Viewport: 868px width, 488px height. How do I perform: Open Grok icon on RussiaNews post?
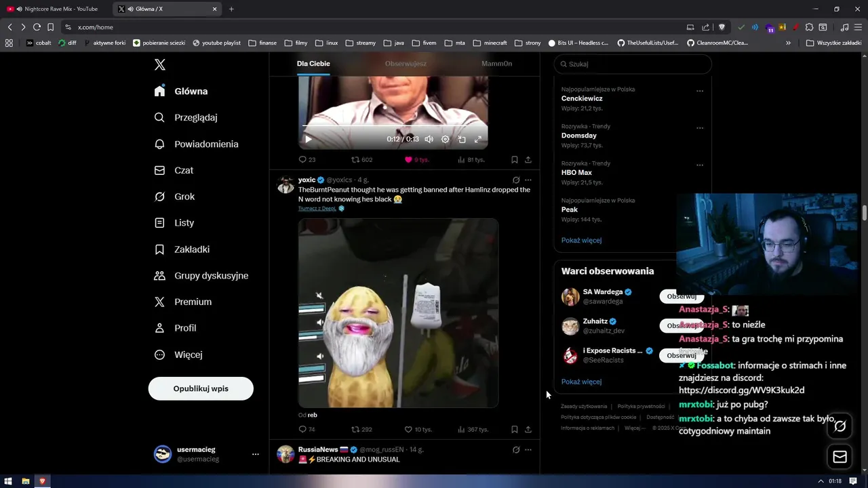point(516,450)
